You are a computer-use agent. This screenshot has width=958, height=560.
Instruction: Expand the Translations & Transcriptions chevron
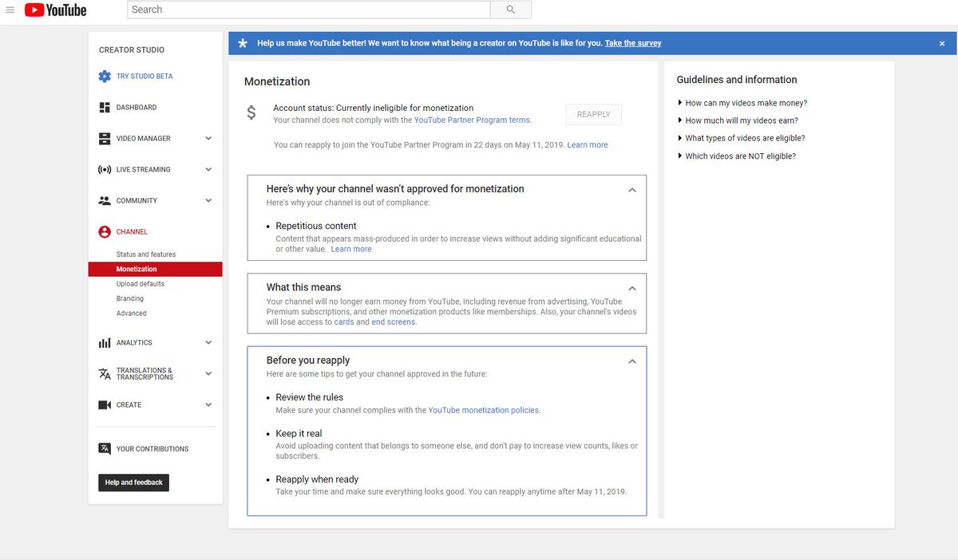(x=208, y=374)
